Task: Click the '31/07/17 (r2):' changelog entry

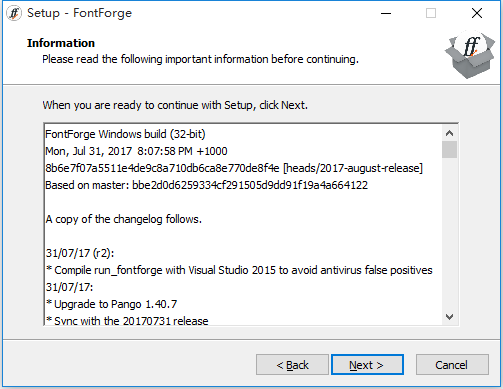Action: [80, 253]
